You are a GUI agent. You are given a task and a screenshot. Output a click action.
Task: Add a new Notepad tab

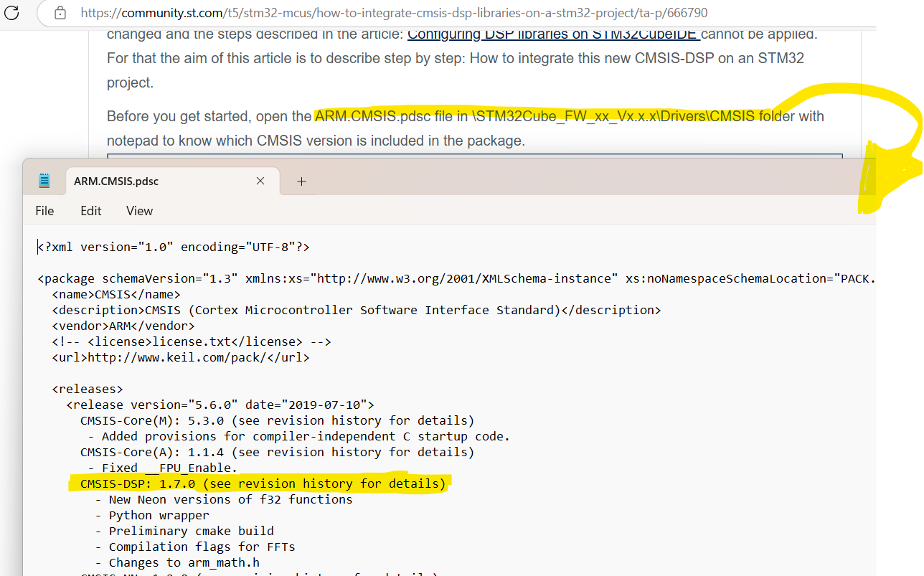tap(301, 181)
